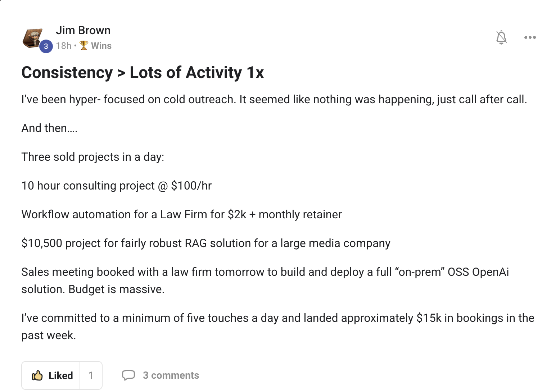
Task: Toggle the Liked button label
Action: [61, 375]
